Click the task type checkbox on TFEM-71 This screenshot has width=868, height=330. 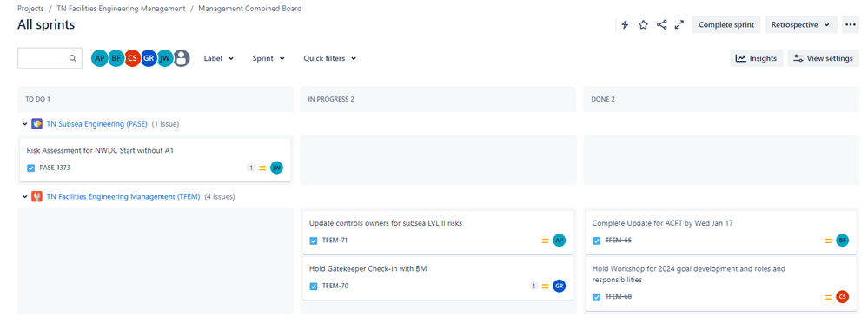pos(314,241)
